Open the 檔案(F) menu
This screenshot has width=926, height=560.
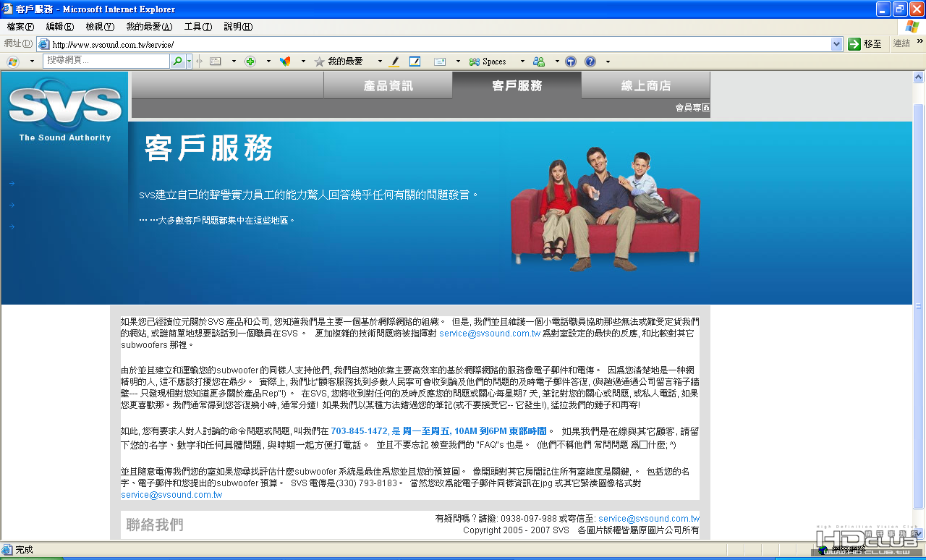pos(20,27)
